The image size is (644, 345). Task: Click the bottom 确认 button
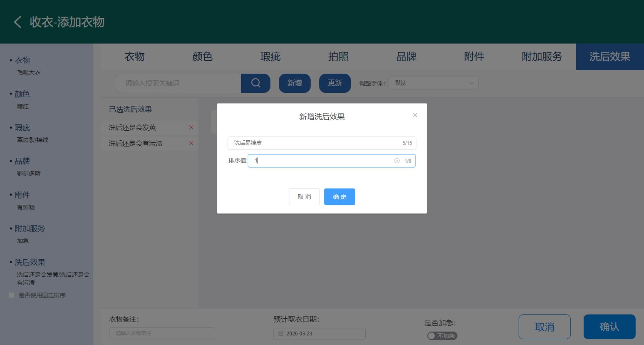[609, 327]
